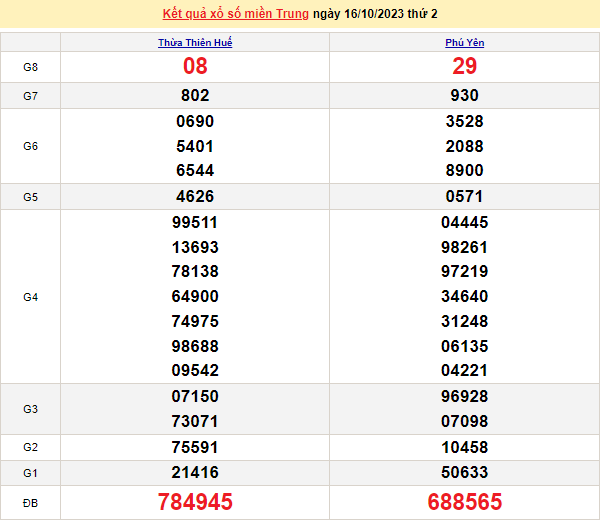Select G4 result 97219
The height and width of the screenshot is (520, 601).
pos(465,272)
